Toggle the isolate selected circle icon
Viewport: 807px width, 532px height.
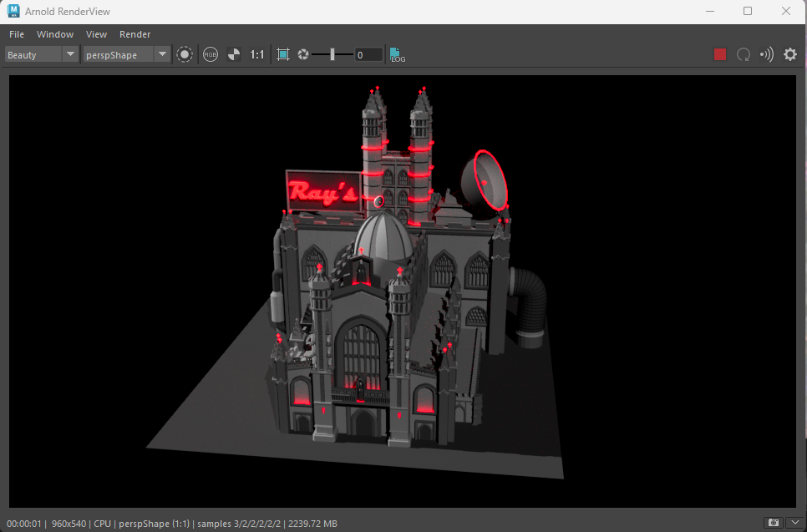[185, 54]
